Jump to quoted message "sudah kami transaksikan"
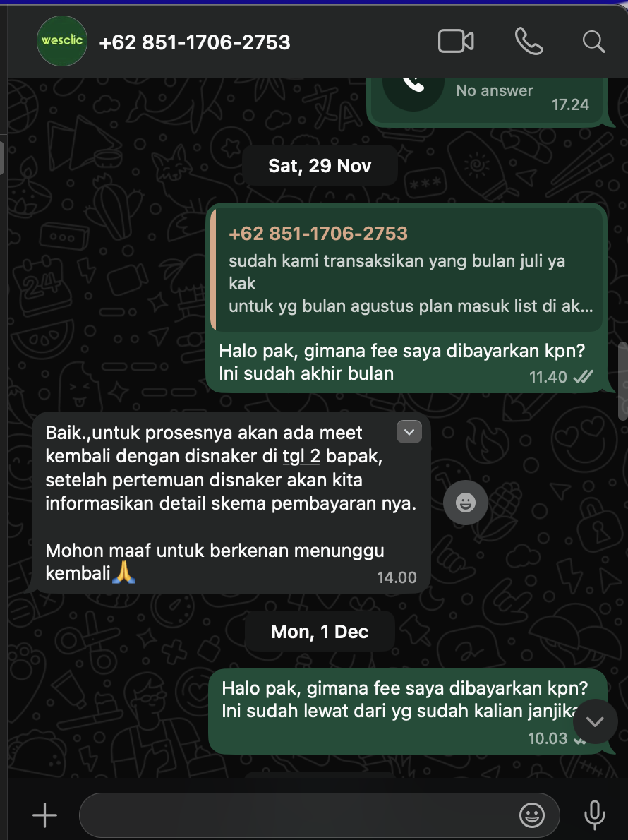This screenshot has height=840, width=628. click(407, 270)
